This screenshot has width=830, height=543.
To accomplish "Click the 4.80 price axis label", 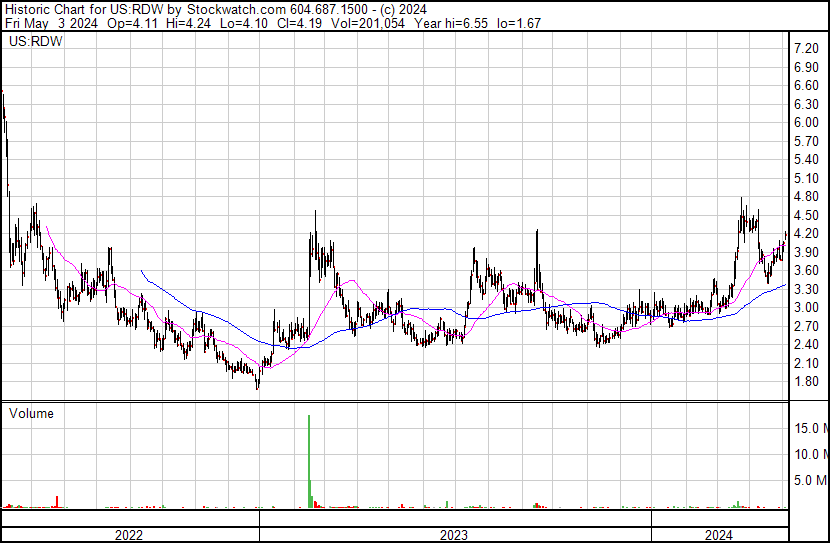I will click(x=807, y=196).
